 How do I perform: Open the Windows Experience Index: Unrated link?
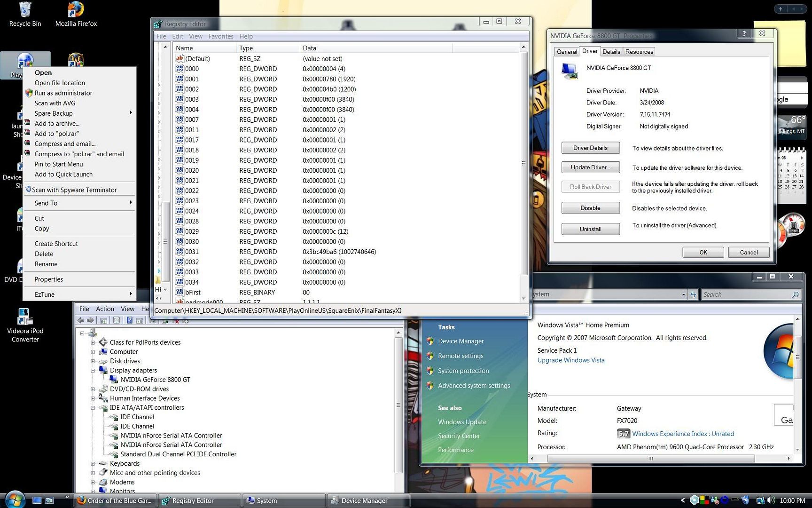(x=683, y=434)
